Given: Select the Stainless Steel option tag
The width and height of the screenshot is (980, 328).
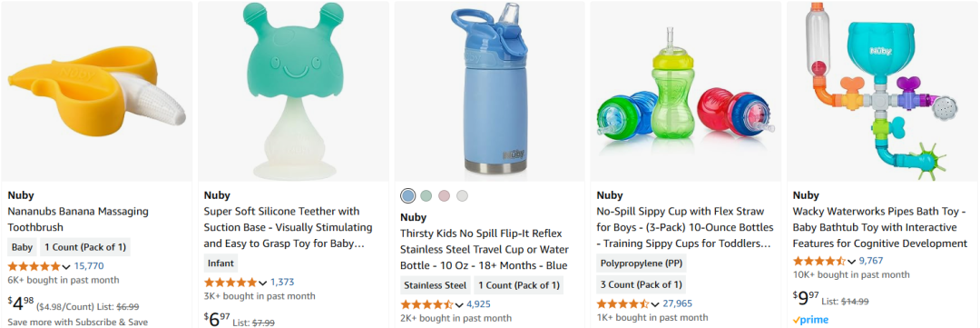Looking at the screenshot, I should [x=435, y=285].
